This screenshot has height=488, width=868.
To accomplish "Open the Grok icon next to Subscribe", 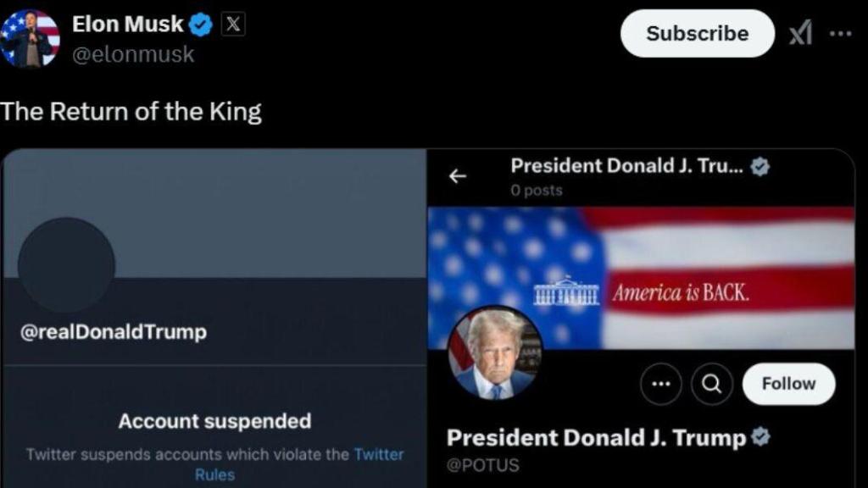I will pyautogui.click(x=801, y=34).
